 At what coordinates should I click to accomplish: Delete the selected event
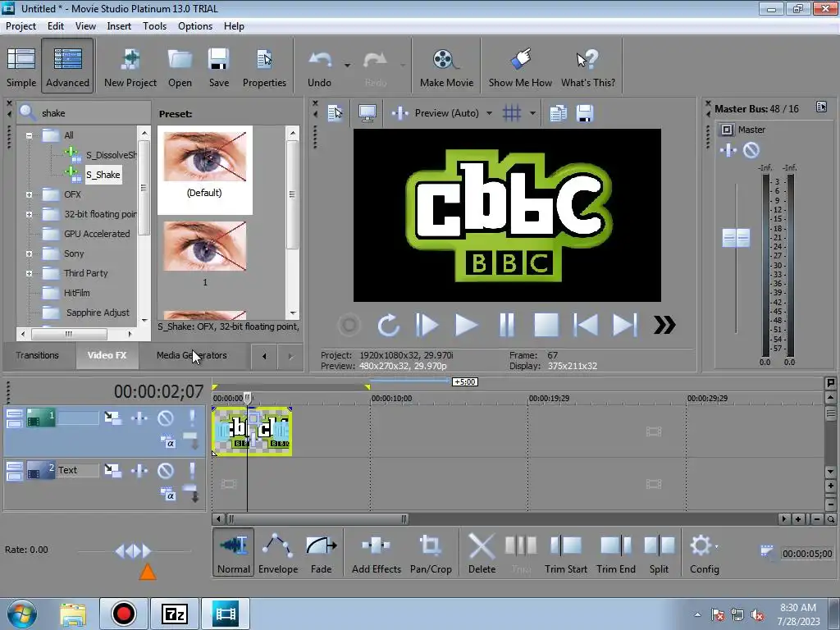coord(482,552)
